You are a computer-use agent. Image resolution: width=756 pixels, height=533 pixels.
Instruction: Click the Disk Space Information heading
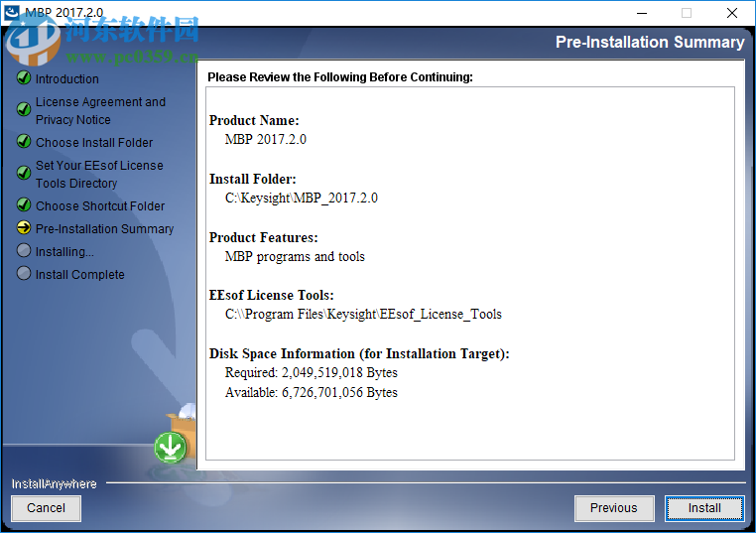pos(359,353)
